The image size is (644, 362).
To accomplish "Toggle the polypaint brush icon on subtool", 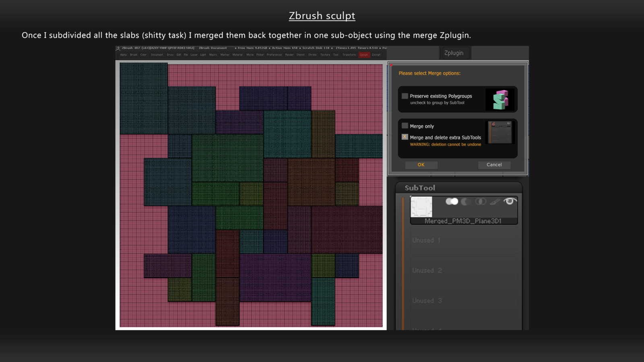I will 495,202.
